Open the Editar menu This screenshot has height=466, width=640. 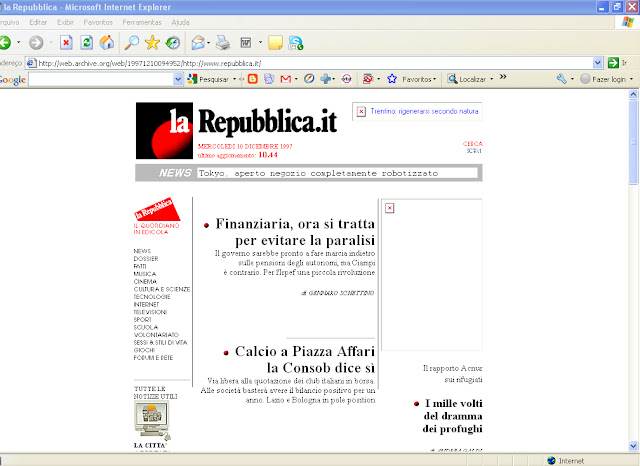pos(38,22)
